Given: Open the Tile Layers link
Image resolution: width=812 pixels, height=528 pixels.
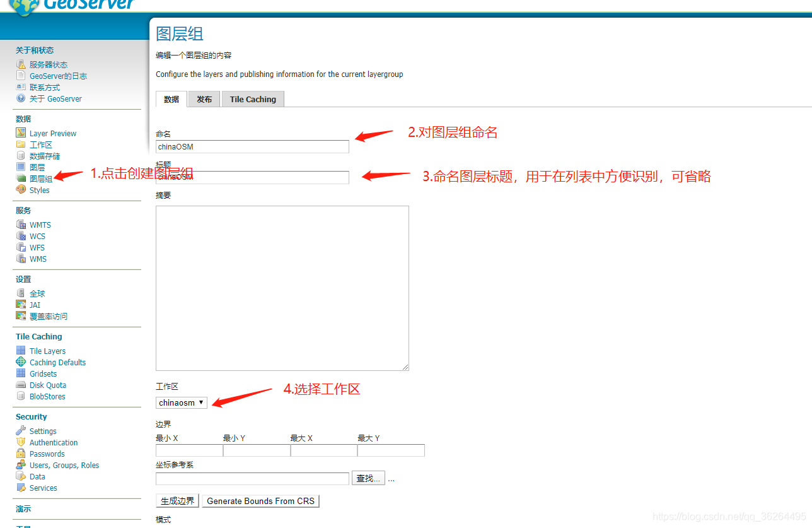Looking at the screenshot, I should pyautogui.click(x=47, y=351).
